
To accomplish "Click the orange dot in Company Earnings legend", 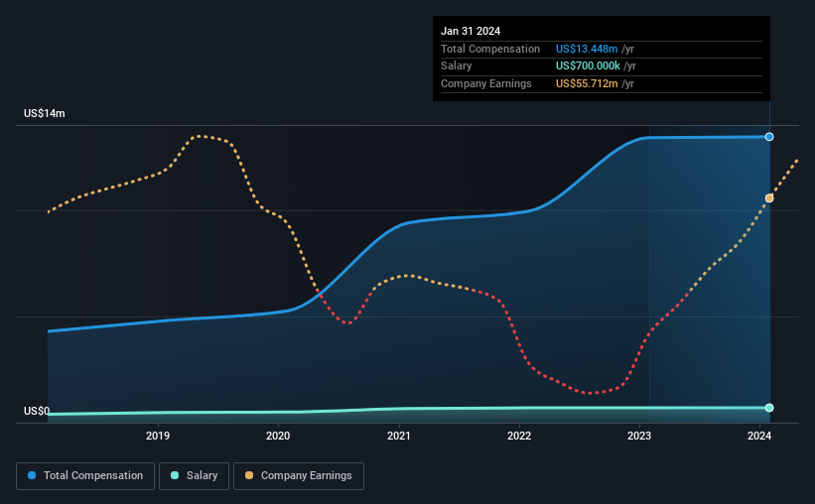I will click(249, 475).
